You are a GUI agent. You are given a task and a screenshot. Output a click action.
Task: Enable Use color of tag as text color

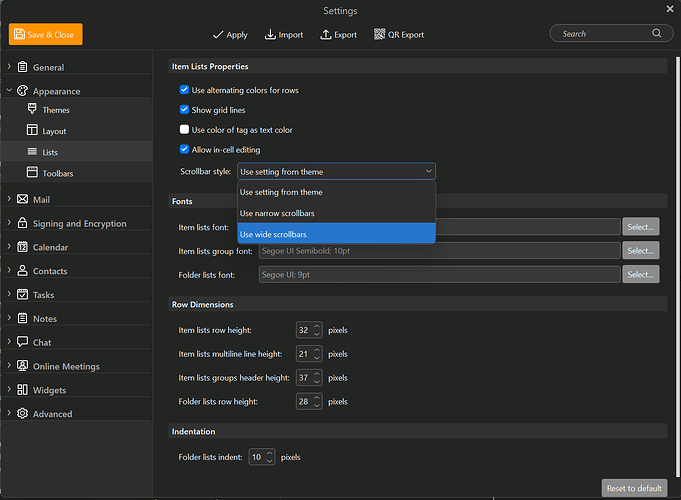184,129
